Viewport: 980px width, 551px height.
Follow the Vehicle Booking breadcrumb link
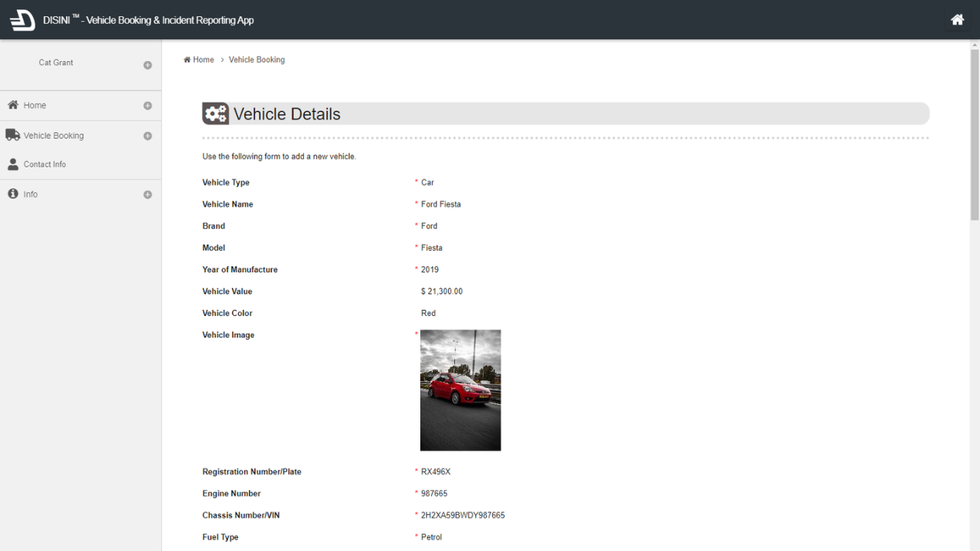click(256, 60)
